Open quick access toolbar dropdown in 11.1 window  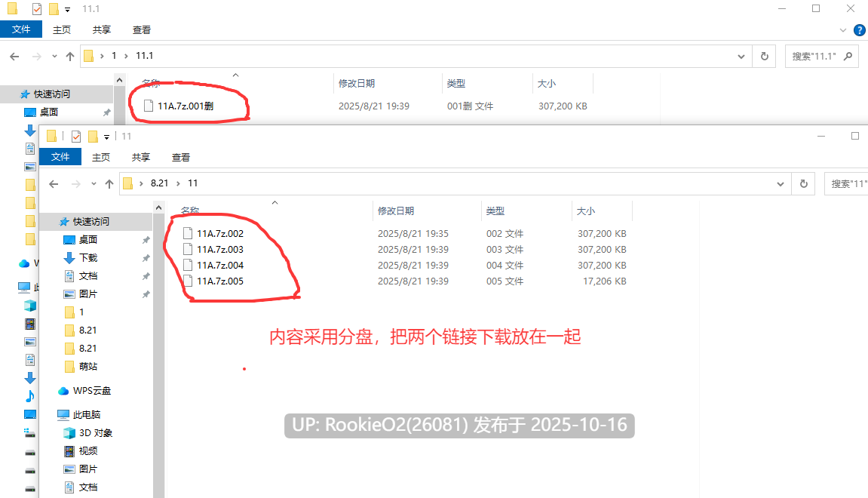(68, 9)
